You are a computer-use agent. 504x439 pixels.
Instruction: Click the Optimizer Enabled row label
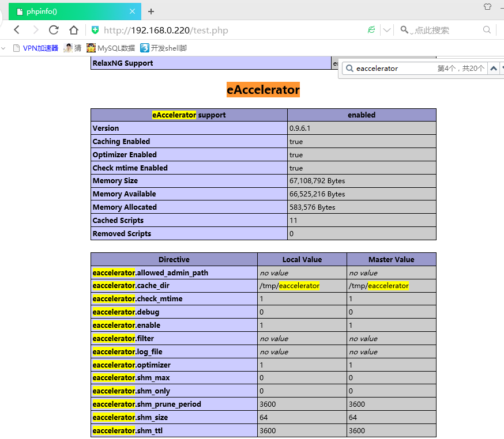[x=125, y=154]
